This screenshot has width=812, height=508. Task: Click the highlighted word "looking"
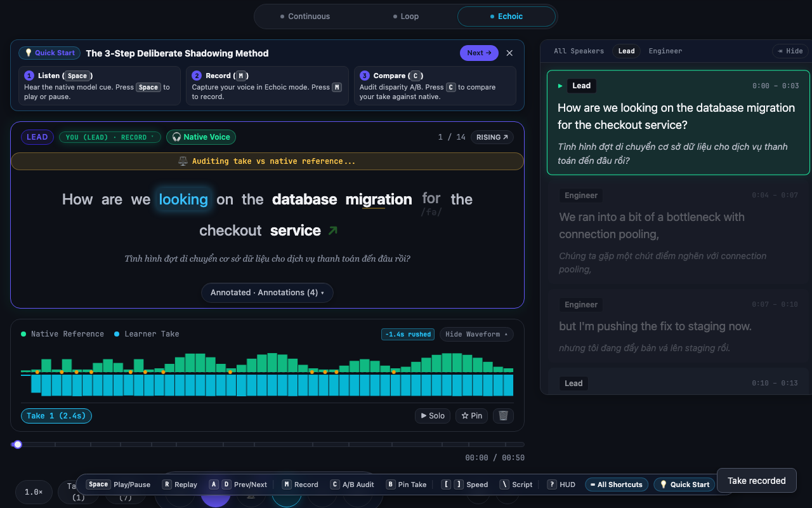(183, 199)
